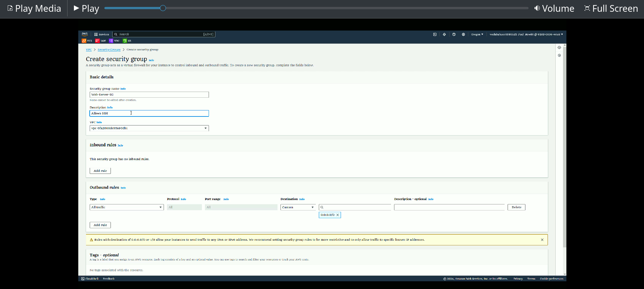Image resolution: width=644 pixels, height=289 pixels.
Task: Add rule under Inbound rules
Action: [100, 171]
